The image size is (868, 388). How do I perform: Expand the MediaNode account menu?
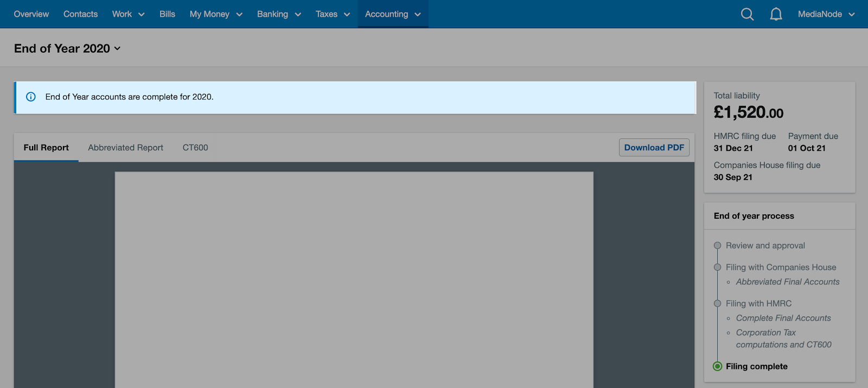[826, 14]
